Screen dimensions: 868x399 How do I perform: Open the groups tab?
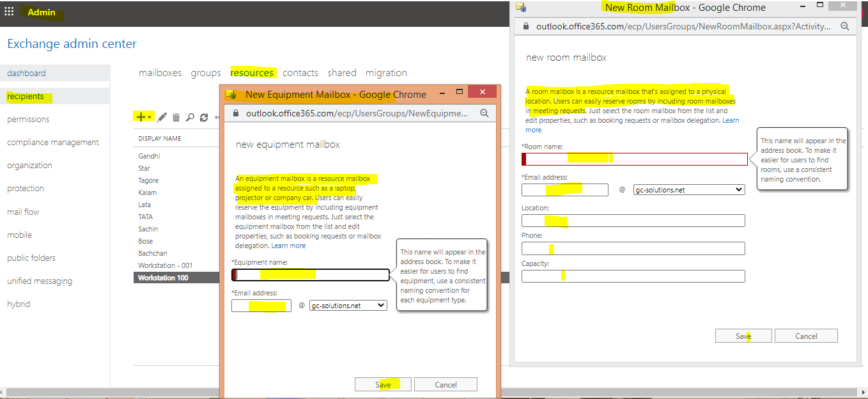206,73
